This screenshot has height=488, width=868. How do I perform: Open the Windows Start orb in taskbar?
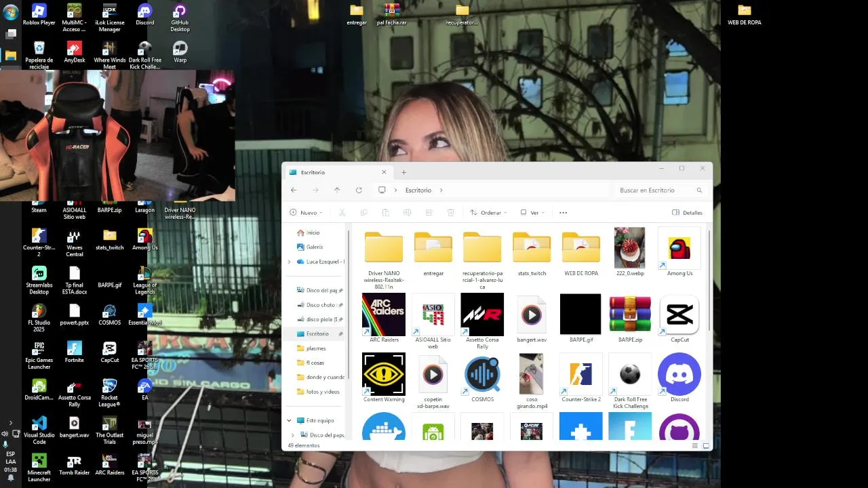(10, 12)
